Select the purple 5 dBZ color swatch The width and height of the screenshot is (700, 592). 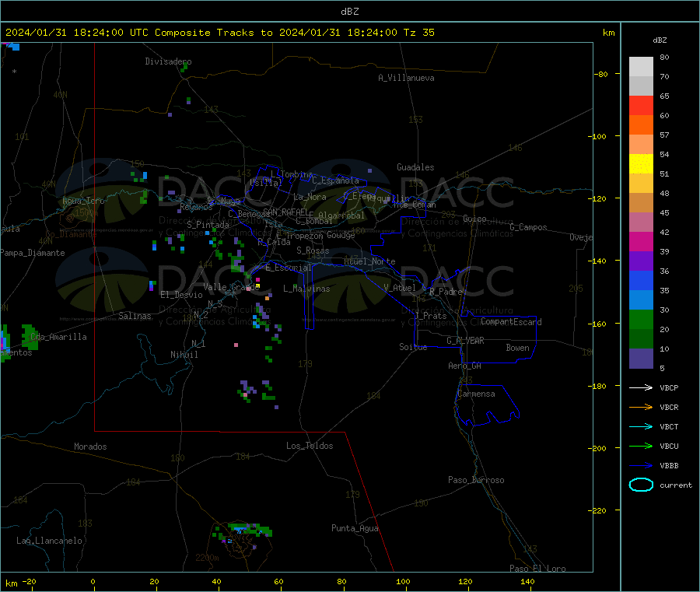pyautogui.click(x=641, y=359)
